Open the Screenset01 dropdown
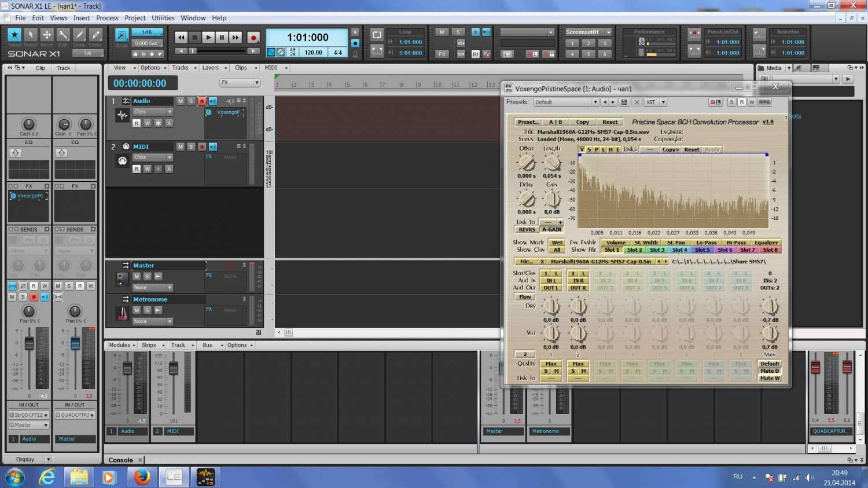Screen dimensions: 868x488 [x=588, y=32]
